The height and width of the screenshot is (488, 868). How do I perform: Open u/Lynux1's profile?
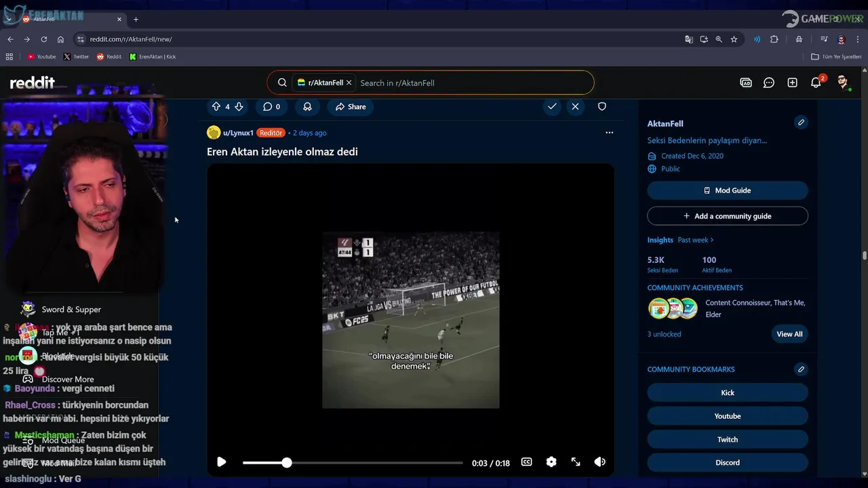[238, 133]
